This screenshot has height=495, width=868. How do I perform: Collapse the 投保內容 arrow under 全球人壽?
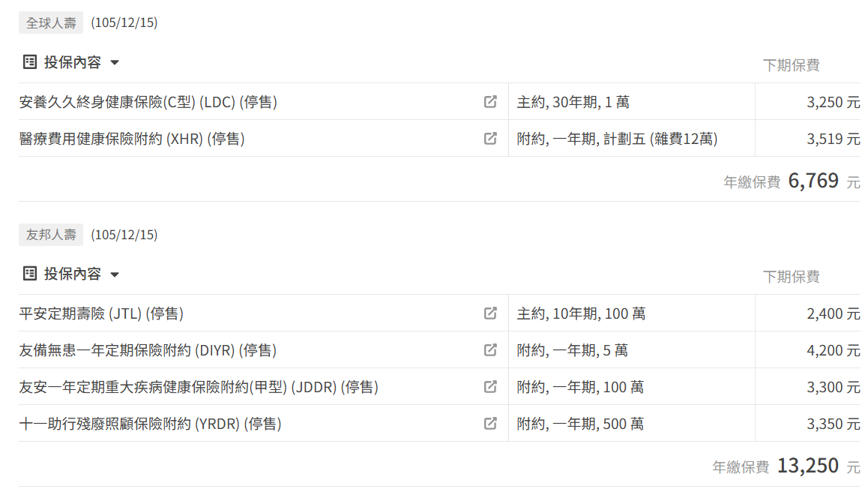coord(115,63)
